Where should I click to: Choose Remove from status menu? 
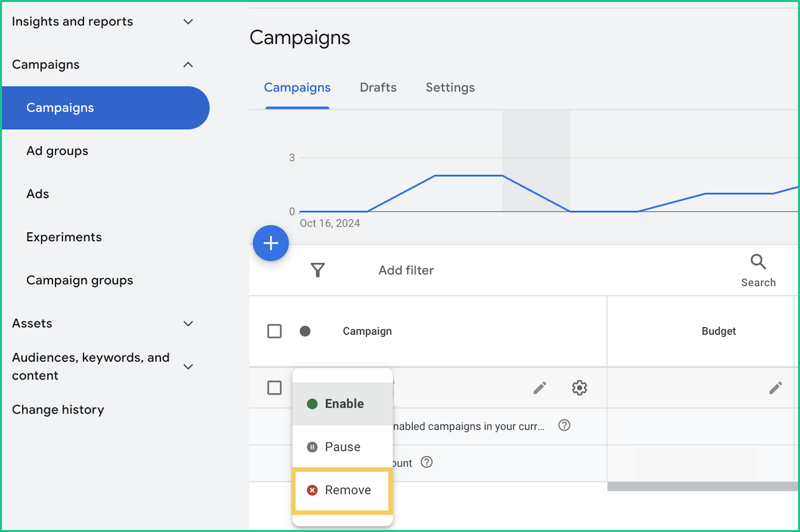[342, 490]
